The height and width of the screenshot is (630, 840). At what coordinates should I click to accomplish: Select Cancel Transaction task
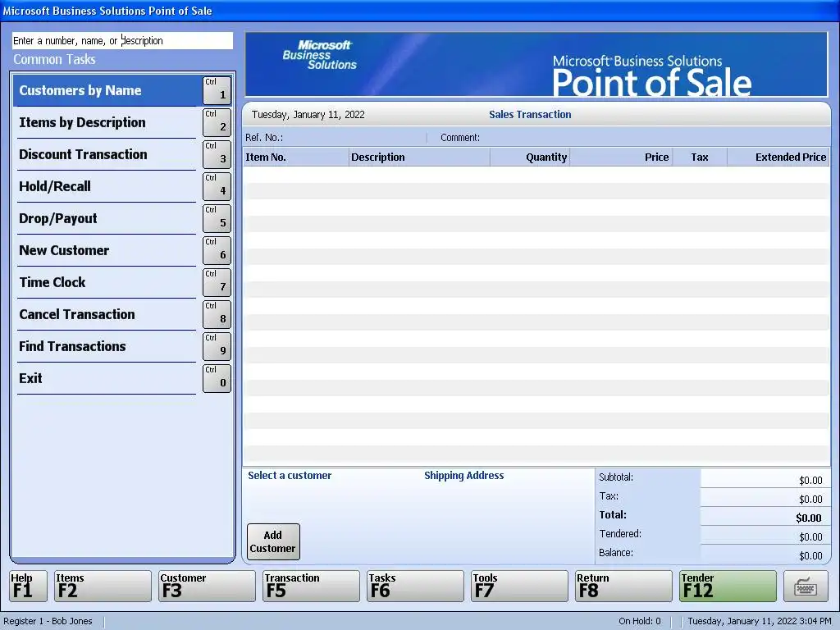pyautogui.click(x=107, y=314)
